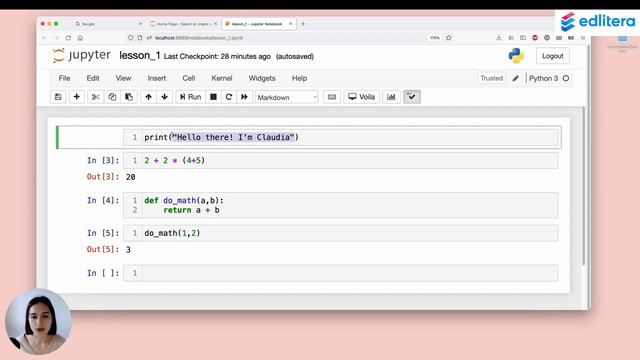The width and height of the screenshot is (640, 360).
Task: Switch to the Google browser tab
Action: click(108, 24)
